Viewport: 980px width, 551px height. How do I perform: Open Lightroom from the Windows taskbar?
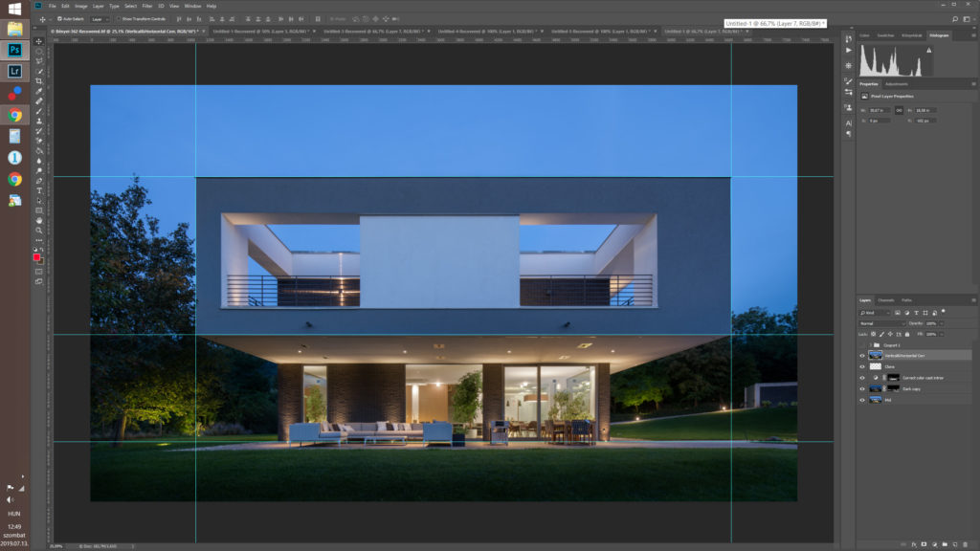15,71
